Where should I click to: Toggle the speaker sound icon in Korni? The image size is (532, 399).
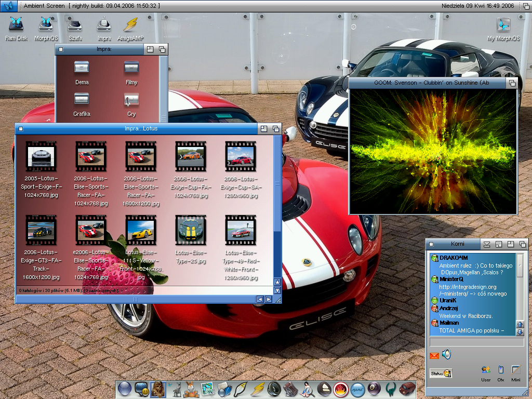pyautogui.click(x=446, y=354)
